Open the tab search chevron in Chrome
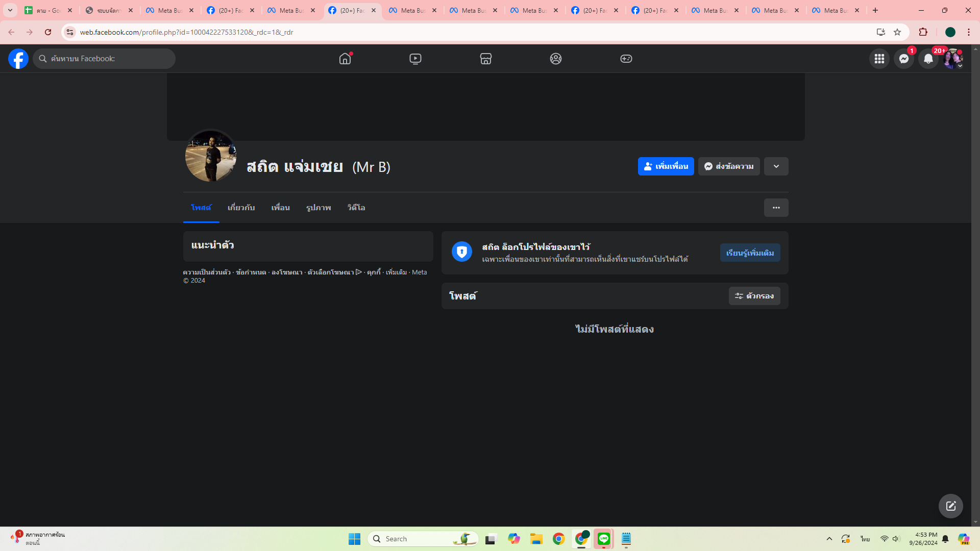This screenshot has width=980, height=551. pos(10,10)
